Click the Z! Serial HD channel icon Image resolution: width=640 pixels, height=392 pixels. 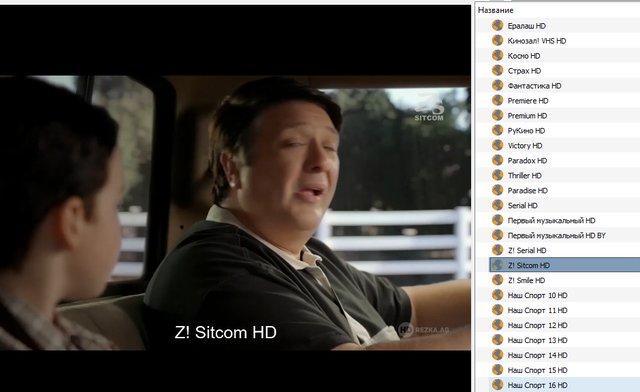tap(497, 250)
